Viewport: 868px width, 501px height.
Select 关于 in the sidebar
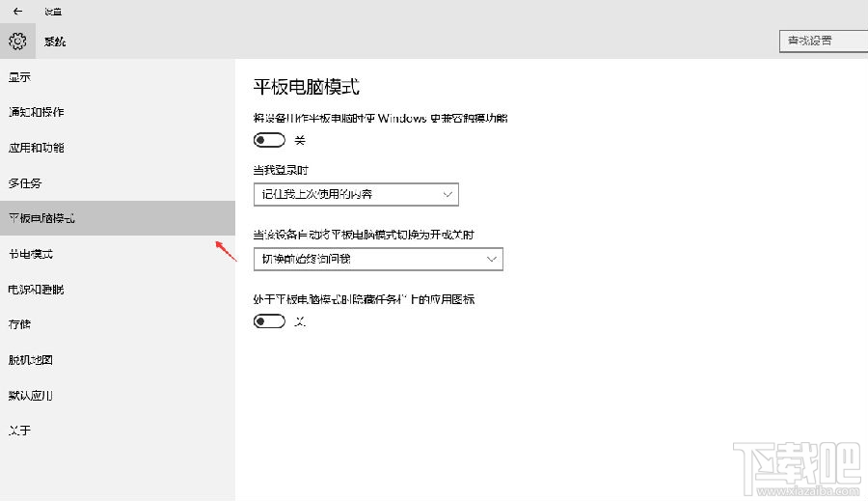[x=118, y=431]
